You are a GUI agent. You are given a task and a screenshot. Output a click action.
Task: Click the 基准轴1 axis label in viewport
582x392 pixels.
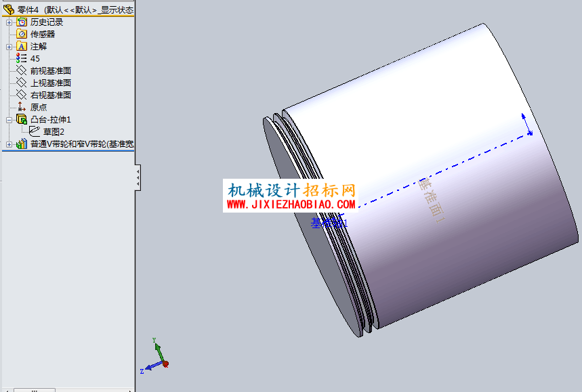click(x=329, y=223)
